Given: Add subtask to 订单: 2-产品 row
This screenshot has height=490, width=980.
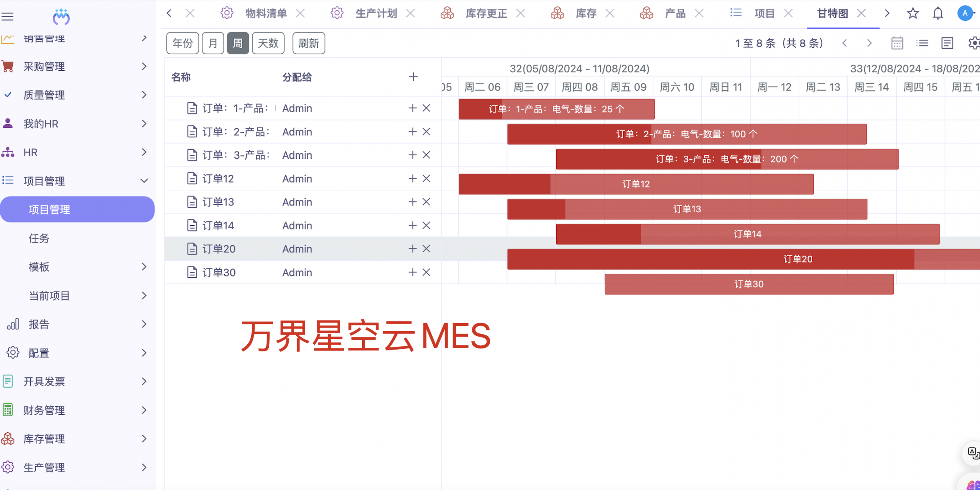Looking at the screenshot, I should pos(412,132).
